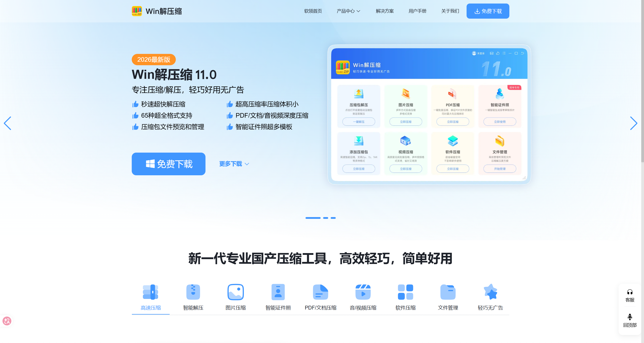Click the text 智能证件照超多模板
The image size is (644, 343).
pos(264,127)
